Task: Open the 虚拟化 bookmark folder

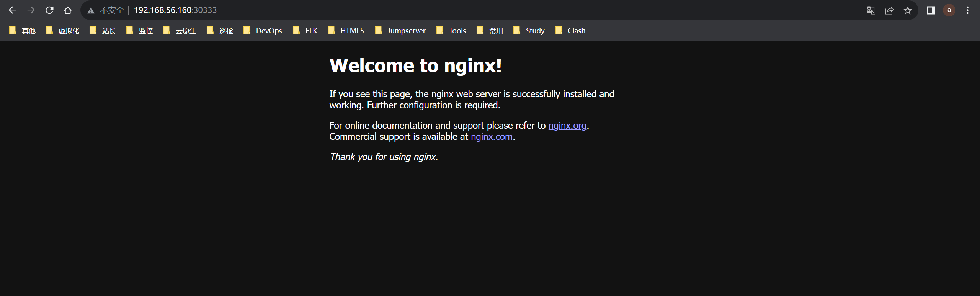Action: pos(63,31)
